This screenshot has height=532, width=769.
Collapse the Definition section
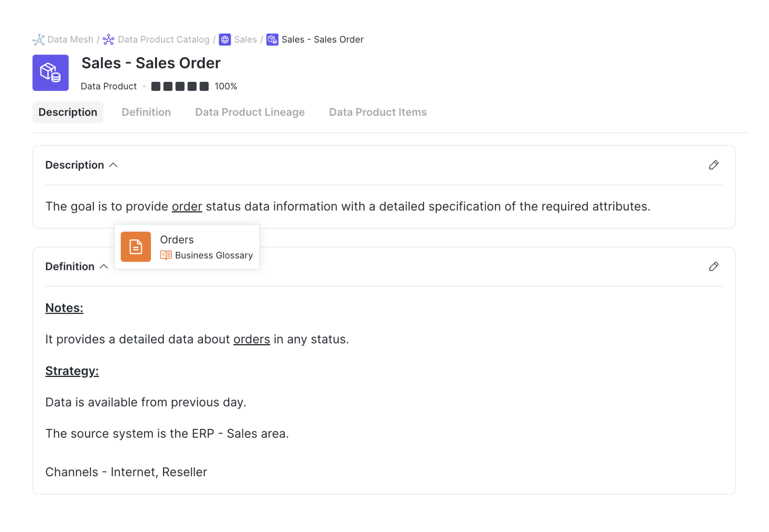(x=104, y=267)
